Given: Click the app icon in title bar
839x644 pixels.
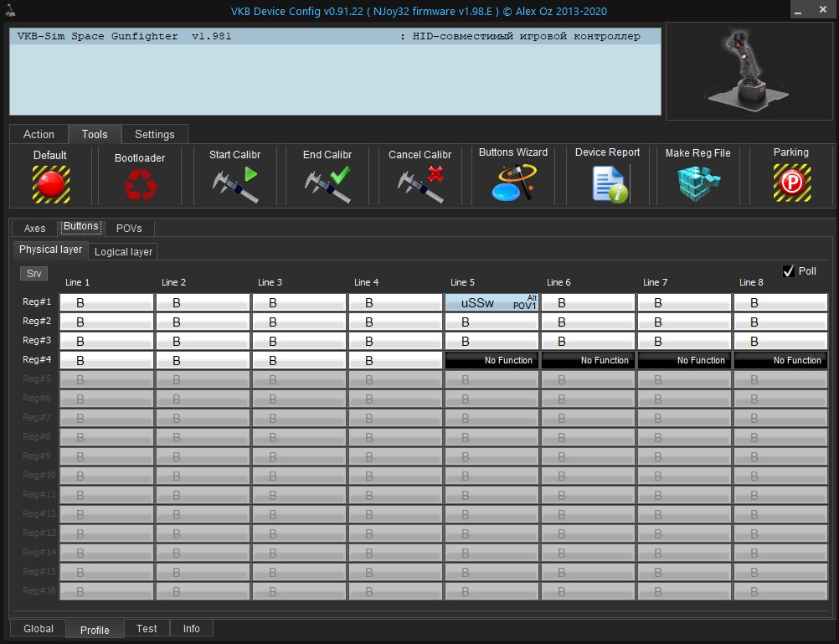Looking at the screenshot, I should (10, 10).
